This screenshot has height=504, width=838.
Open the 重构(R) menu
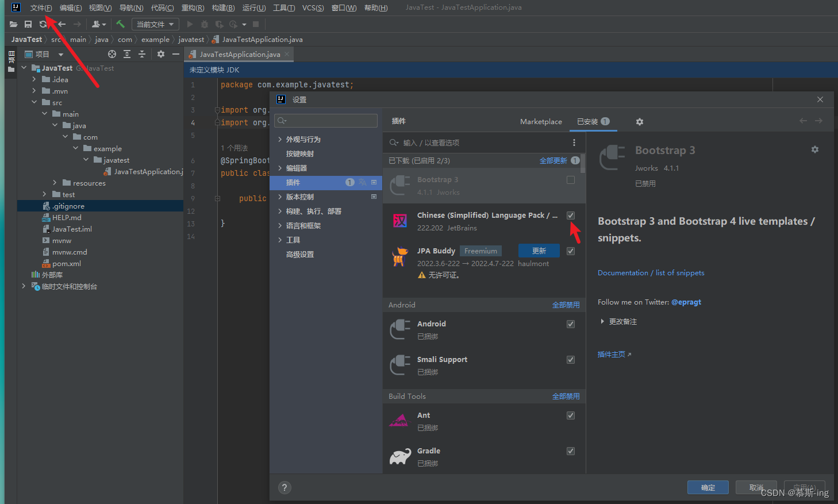tap(193, 7)
